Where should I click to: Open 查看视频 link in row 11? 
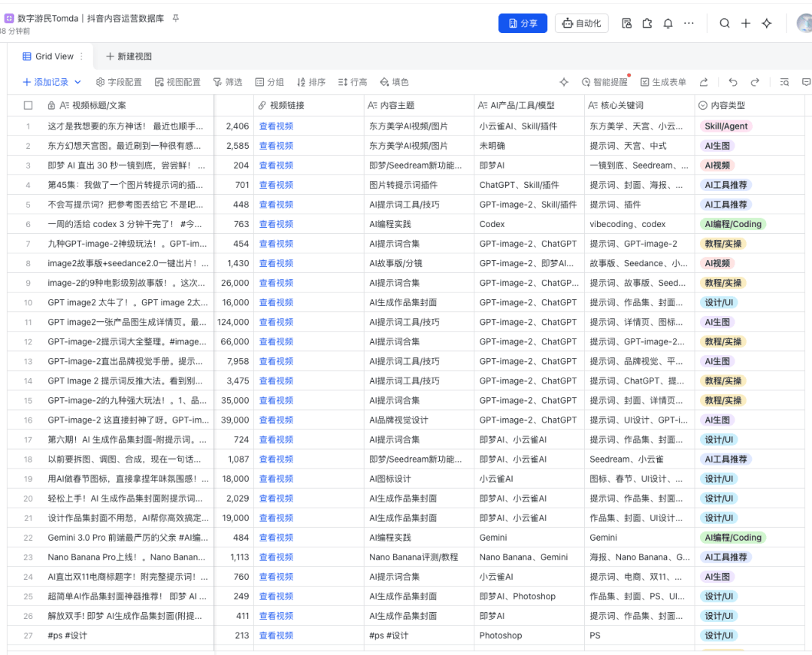coord(276,322)
